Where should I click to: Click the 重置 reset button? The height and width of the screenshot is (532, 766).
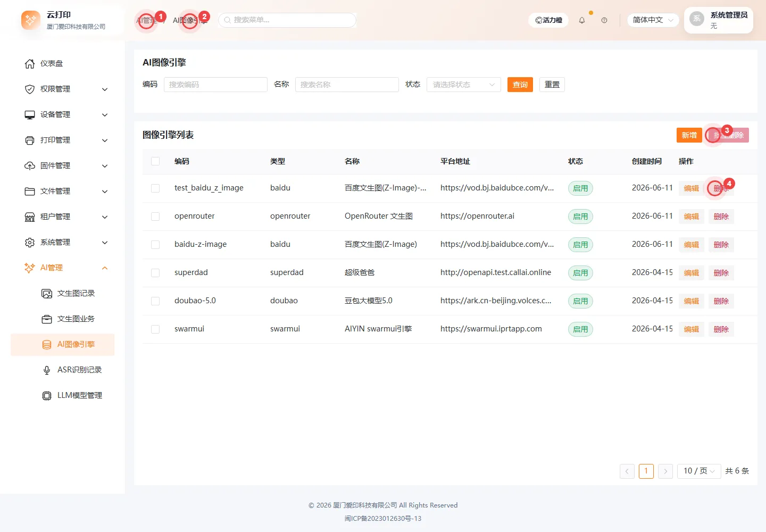coord(552,85)
